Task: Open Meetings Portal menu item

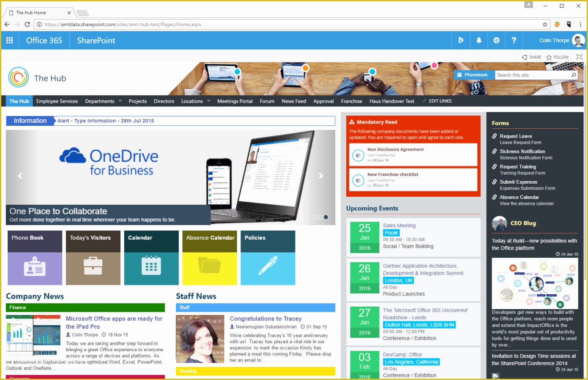Action: coord(235,101)
